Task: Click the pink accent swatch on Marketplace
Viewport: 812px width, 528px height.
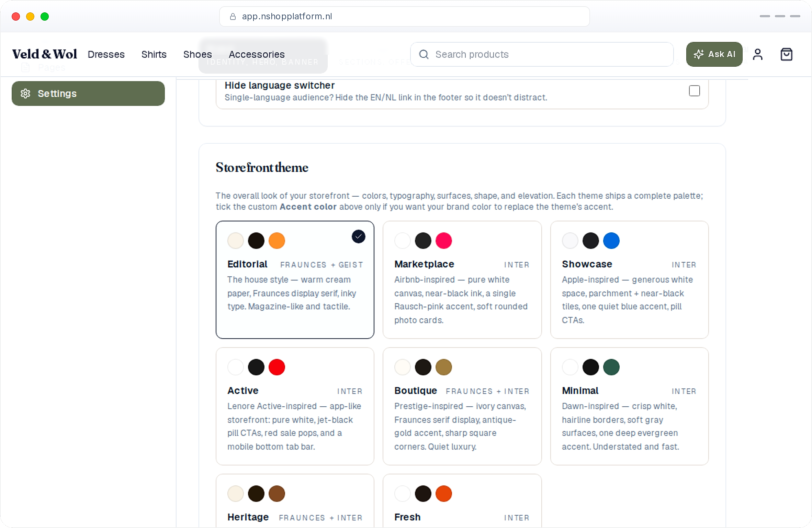Action: tap(444, 241)
